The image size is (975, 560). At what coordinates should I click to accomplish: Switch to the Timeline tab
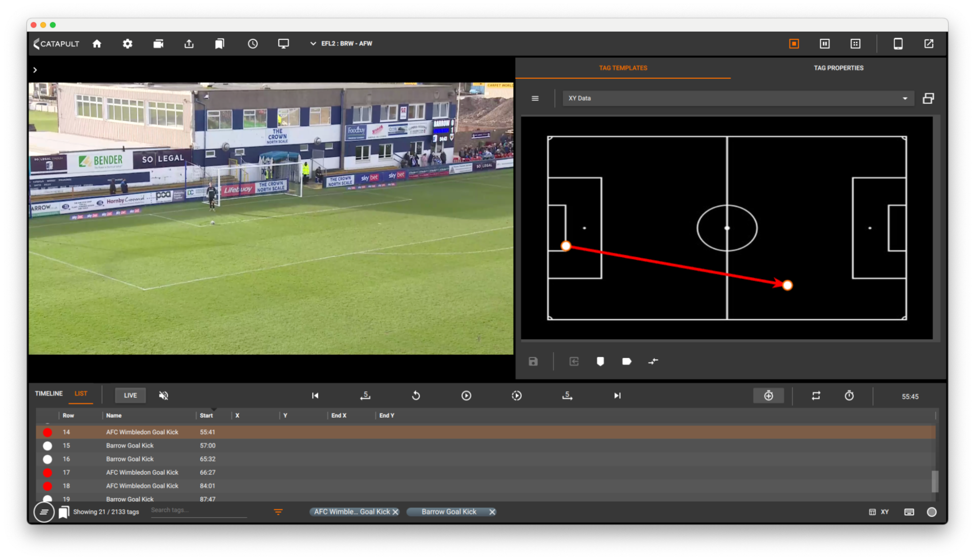point(49,393)
